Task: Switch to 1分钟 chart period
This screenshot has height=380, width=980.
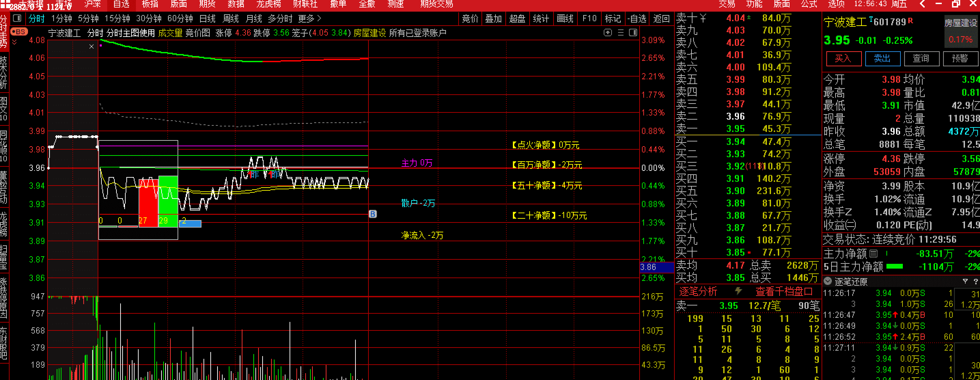Action: click(61, 18)
